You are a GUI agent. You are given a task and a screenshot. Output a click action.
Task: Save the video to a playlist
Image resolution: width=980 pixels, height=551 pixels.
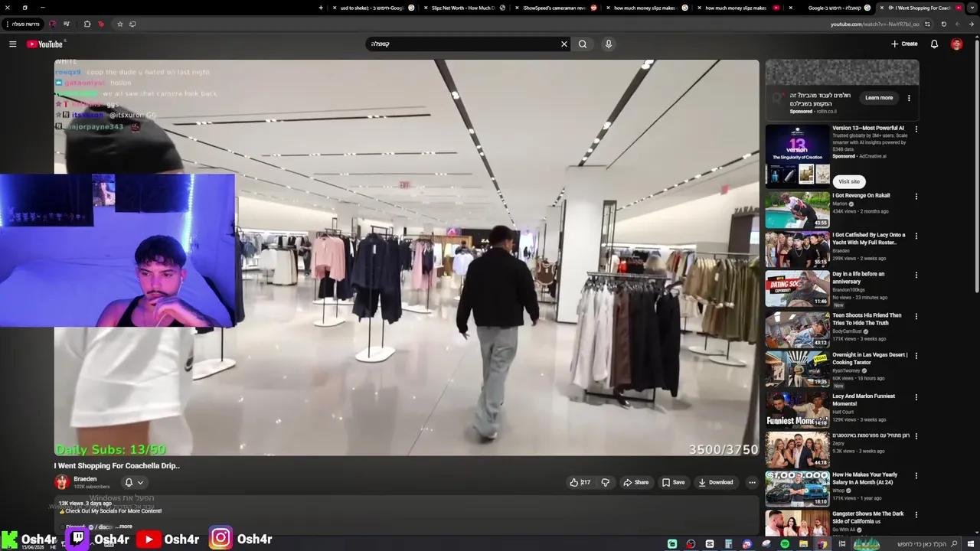click(674, 482)
